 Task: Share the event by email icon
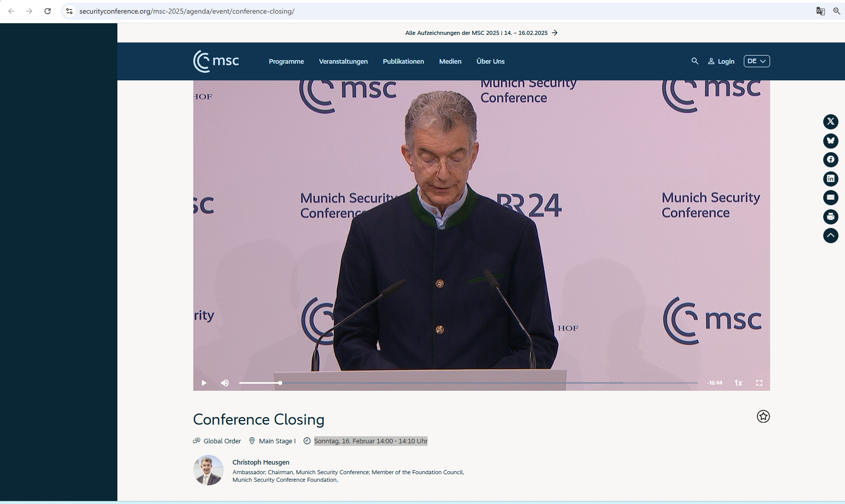[830, 198]
